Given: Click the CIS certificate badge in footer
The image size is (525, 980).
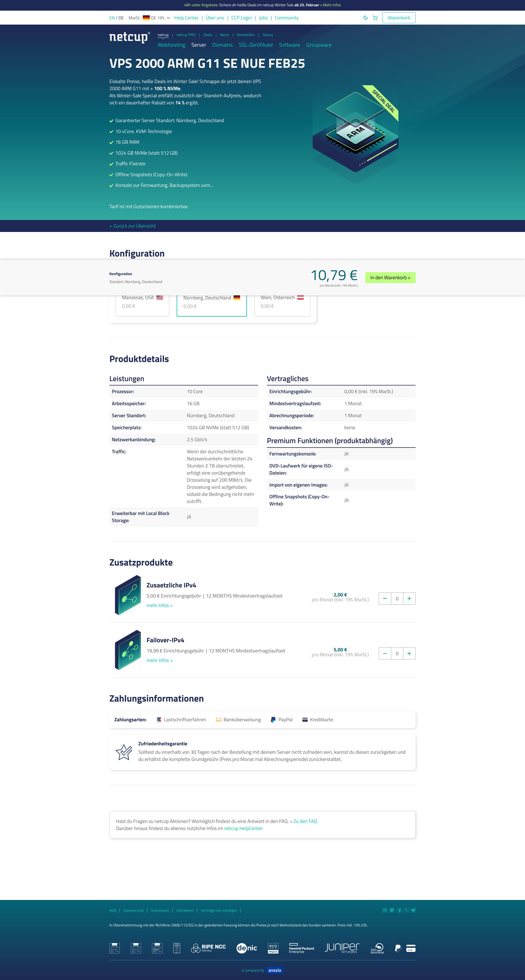Looking at the screenshot, I should click(x=177, y=948).
